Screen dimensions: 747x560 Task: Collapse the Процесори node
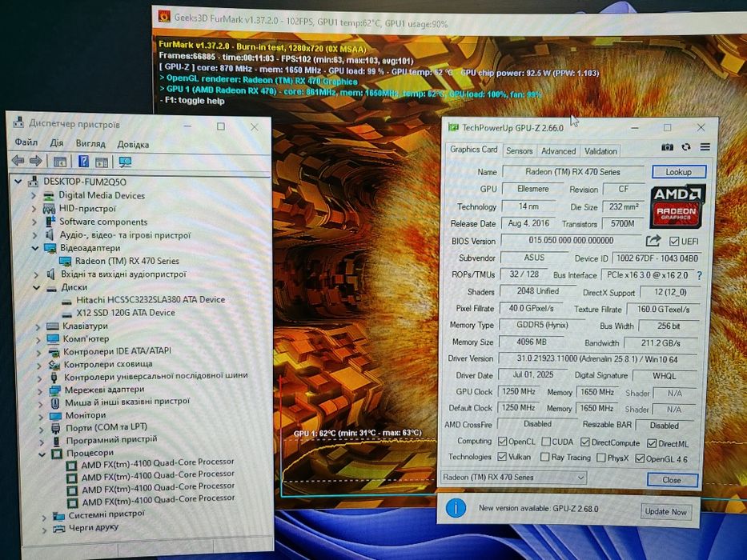[42, 454]
